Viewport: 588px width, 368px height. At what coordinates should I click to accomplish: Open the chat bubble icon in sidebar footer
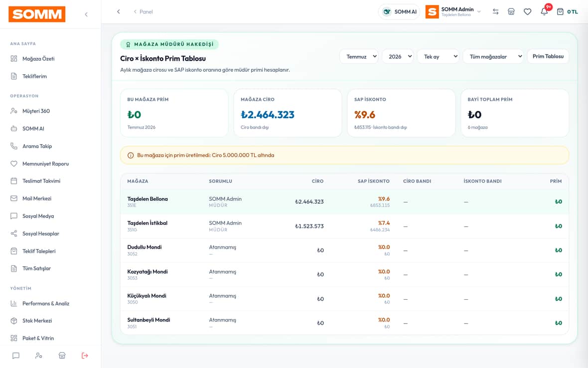click(16, 355)
